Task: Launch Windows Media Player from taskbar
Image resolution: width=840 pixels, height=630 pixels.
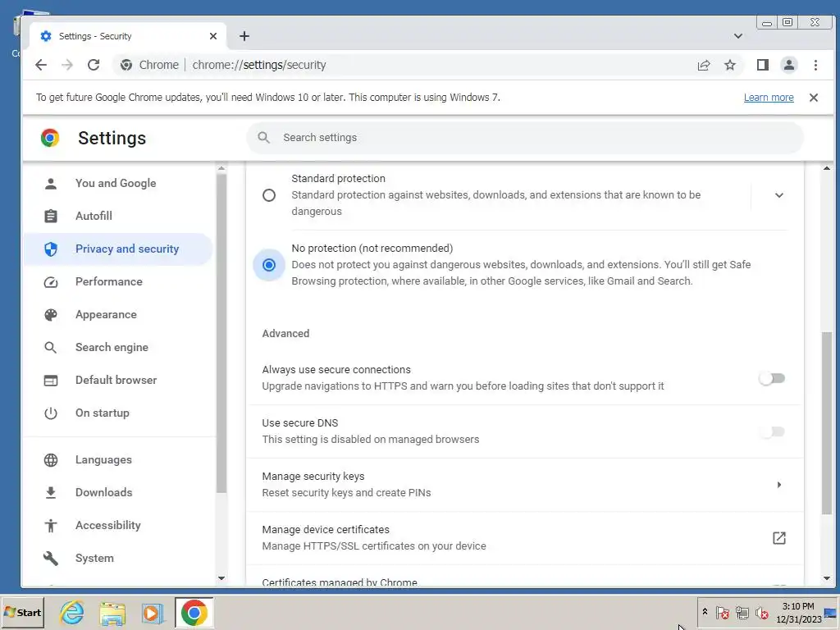Action: point(153,612)
